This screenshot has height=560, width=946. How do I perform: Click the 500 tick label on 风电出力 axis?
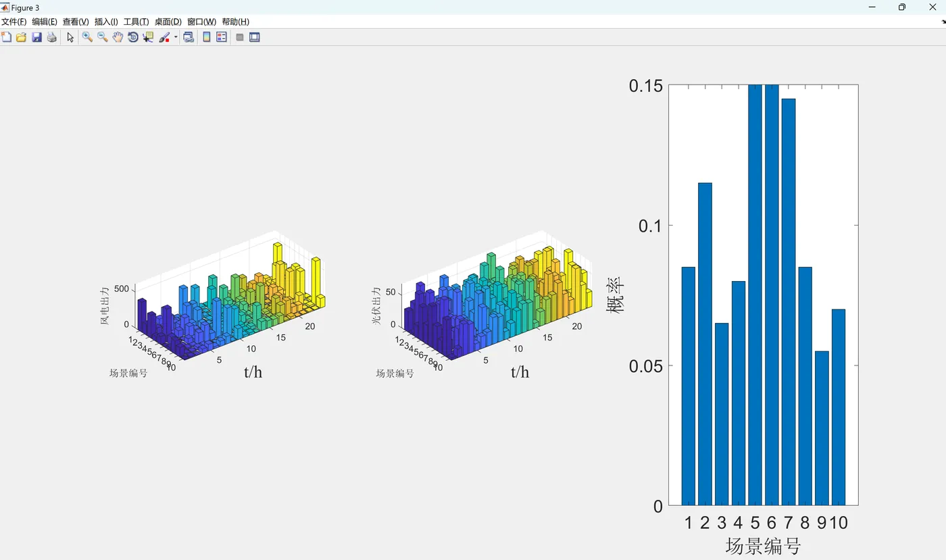pyautogui.click(x=122, y=288)
